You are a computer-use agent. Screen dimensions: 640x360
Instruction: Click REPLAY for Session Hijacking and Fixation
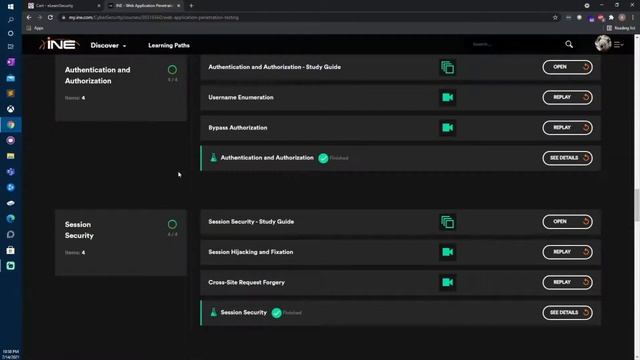(567, 252)
